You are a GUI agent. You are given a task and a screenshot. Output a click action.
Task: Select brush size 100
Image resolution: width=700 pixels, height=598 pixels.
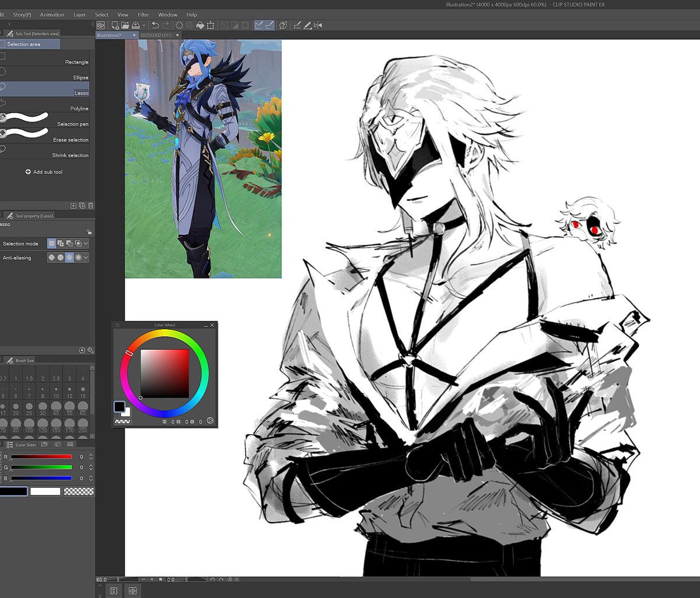tap(29, 426)
